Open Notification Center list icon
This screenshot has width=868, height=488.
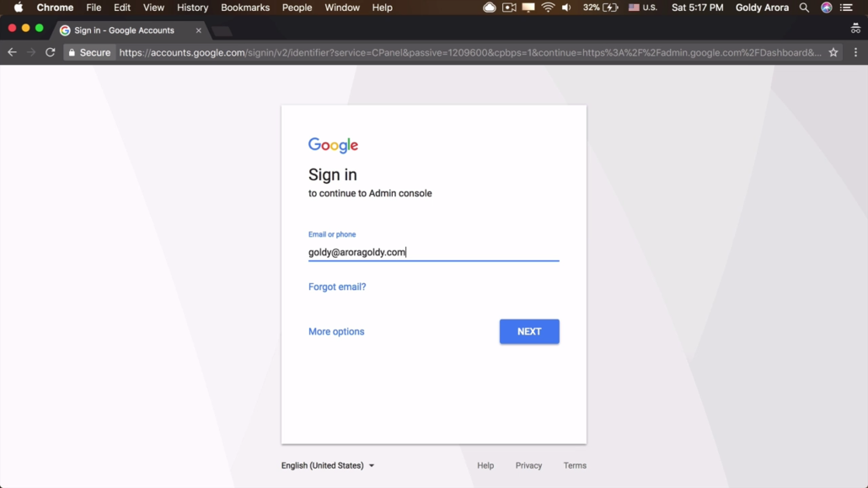(846, 8)
